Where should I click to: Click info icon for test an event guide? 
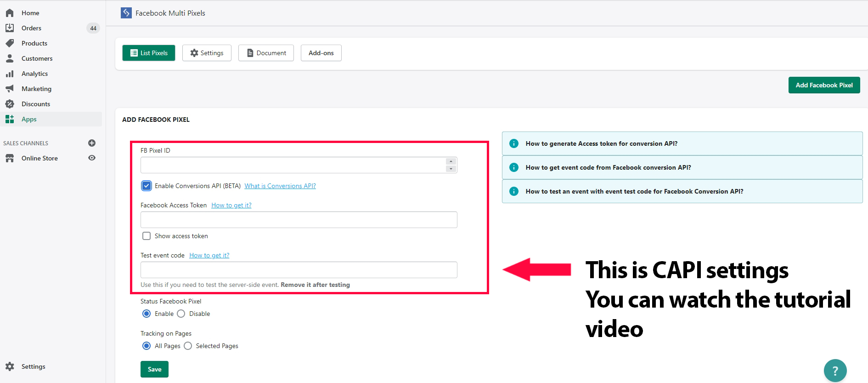tap(514, 191)
